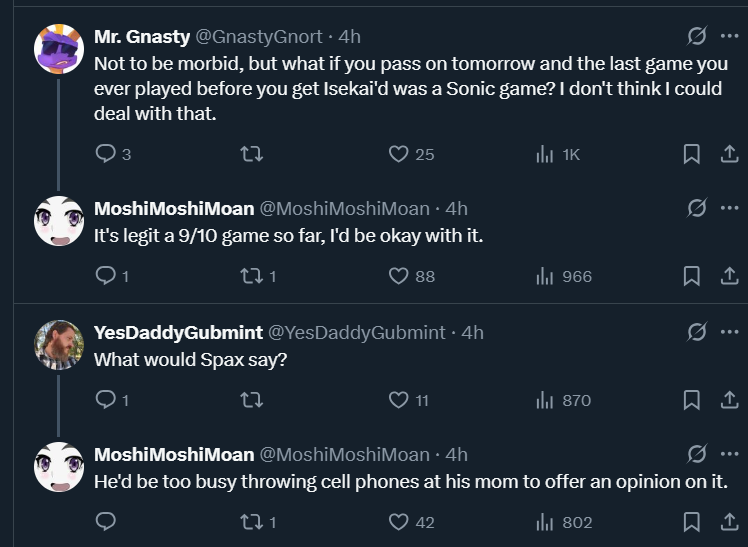Viewport: 748px width, 547px height.
Task: Reply to Mr. Gnasty's Sonic game tweet
Action: tap(106, 154)
